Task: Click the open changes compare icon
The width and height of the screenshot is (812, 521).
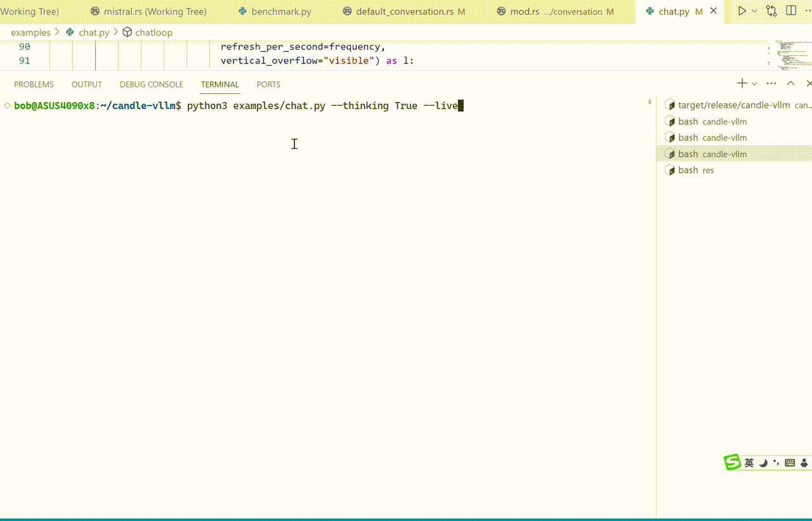Action: tap(771, 11)
